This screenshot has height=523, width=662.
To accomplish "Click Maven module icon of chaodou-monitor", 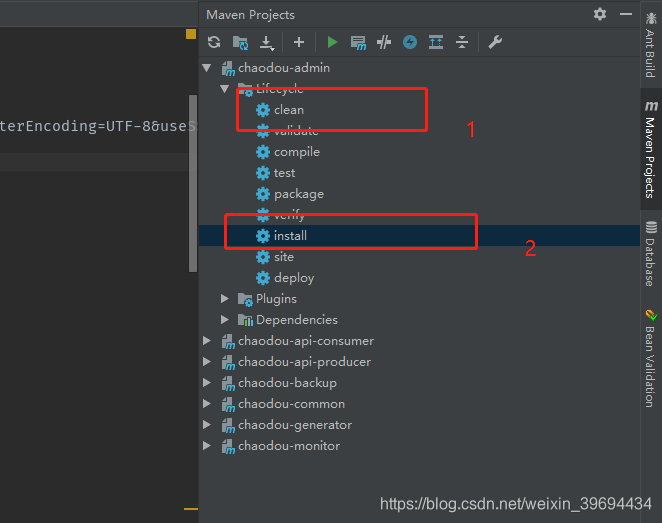I will click(x=228, y=447).
